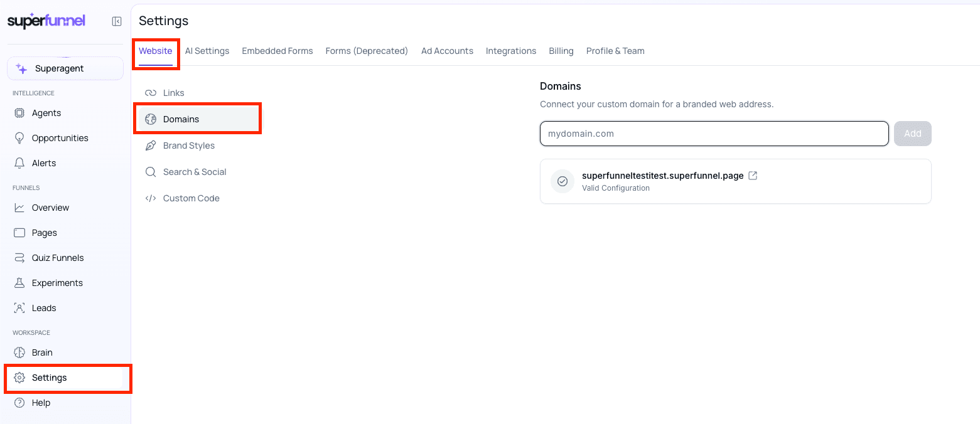
Task: Open superfunneltestitest.superfunnel.page domain link
Action: pyautogui.click(x=663, y=176)
